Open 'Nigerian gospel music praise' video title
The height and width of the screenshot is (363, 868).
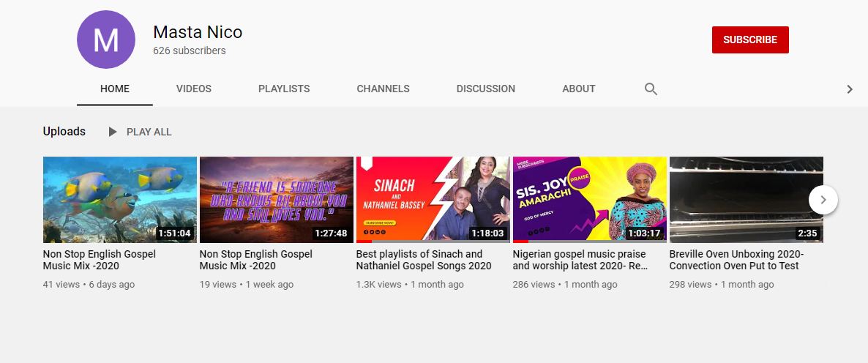coord(580,260)
